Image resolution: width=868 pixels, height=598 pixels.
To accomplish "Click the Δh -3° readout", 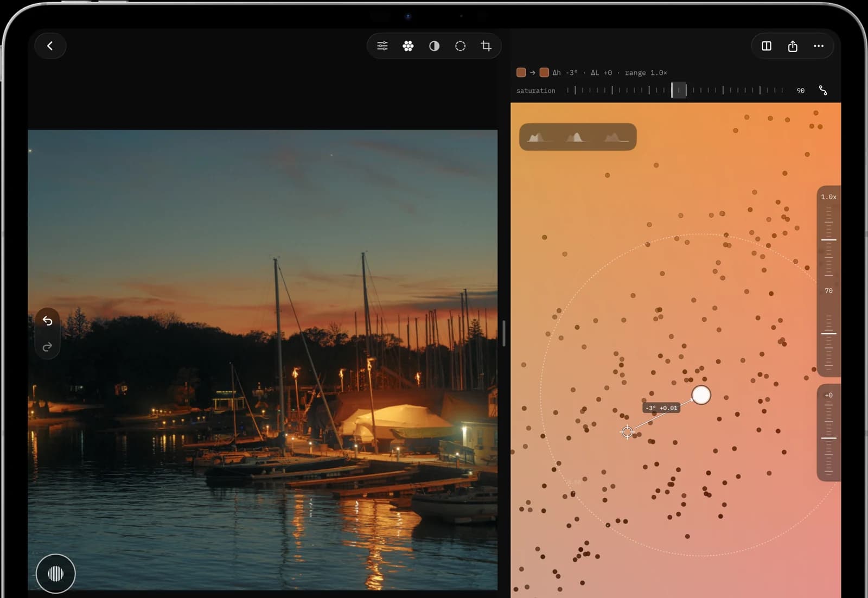I will coord(565,73).
